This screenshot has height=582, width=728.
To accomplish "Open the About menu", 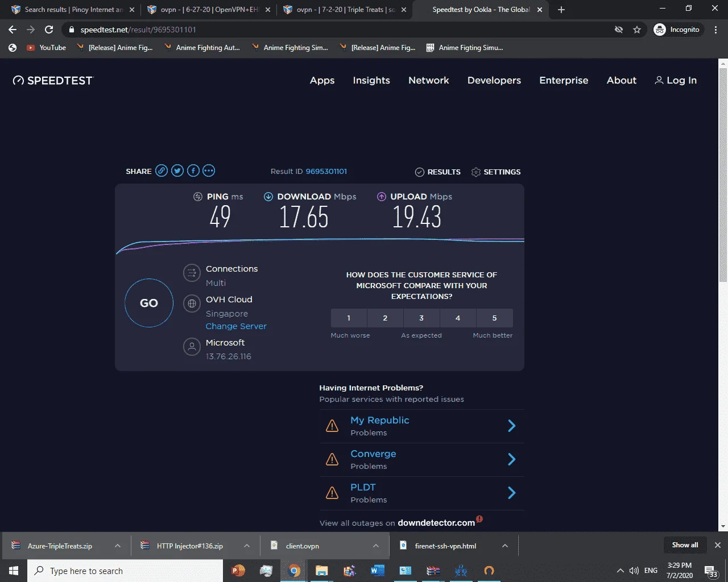I will (x=622, y=81).
